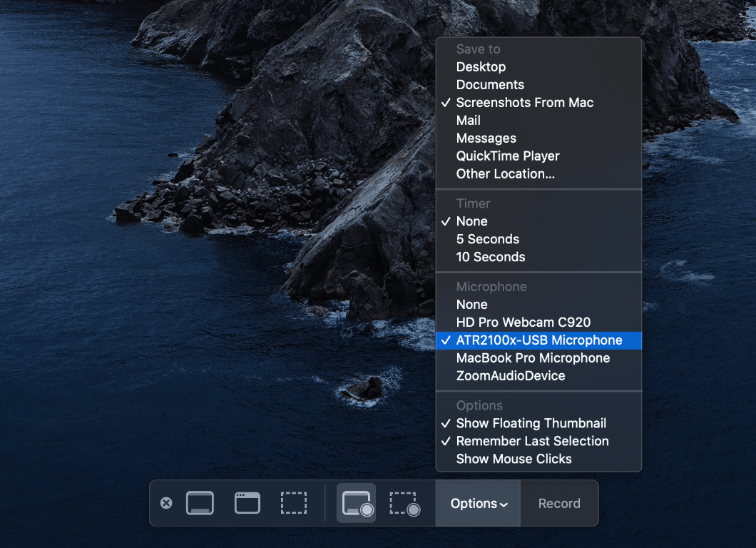Open the Options dropdown menu

(477, 503)
